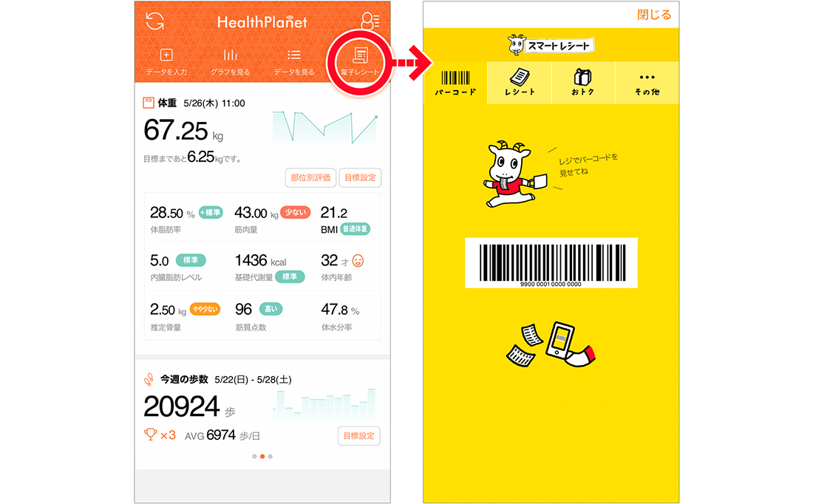Tap 96 筋質点数 value
This screenshot has height=504, width=813.
tap(243, 310)
